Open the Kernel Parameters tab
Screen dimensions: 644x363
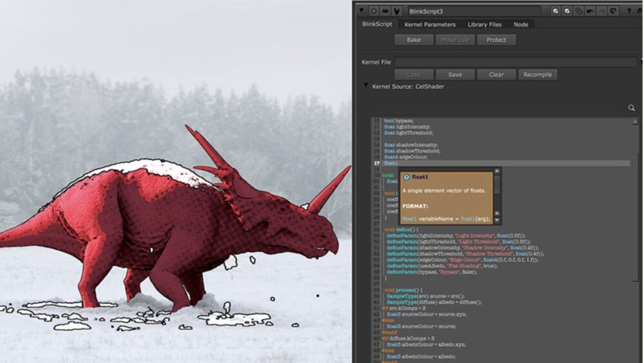tap(430, 25)
